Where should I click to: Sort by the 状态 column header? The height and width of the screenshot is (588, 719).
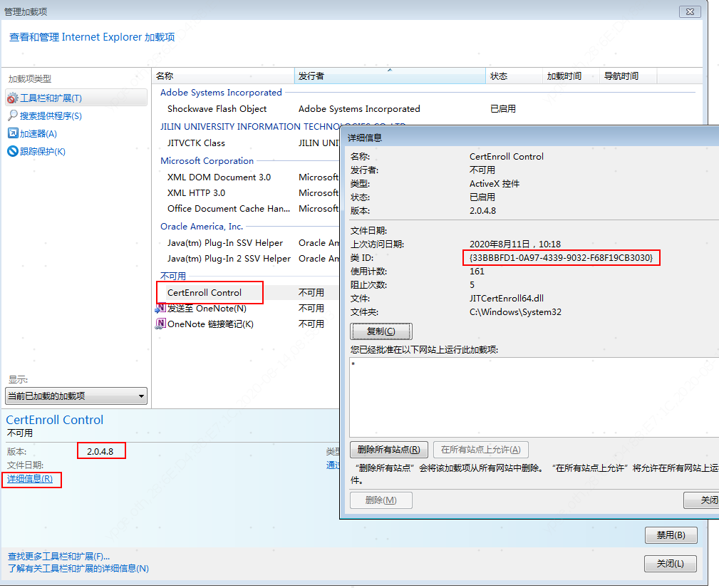tap(514, 76)
